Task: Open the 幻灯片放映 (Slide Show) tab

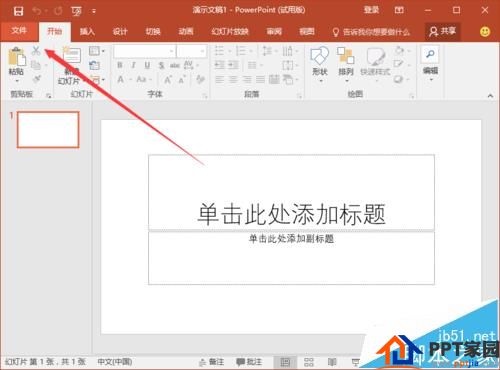Action: pyautogui.click(x=230, y=32)
